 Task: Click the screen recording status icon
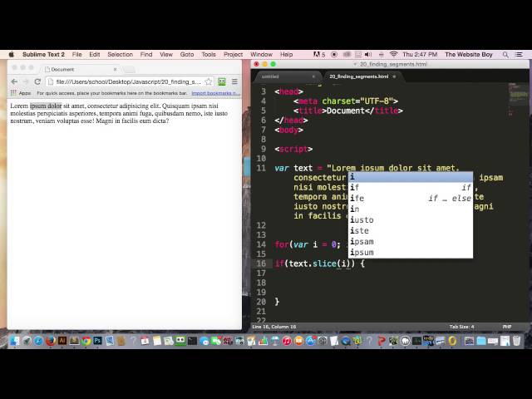(334, 54)
